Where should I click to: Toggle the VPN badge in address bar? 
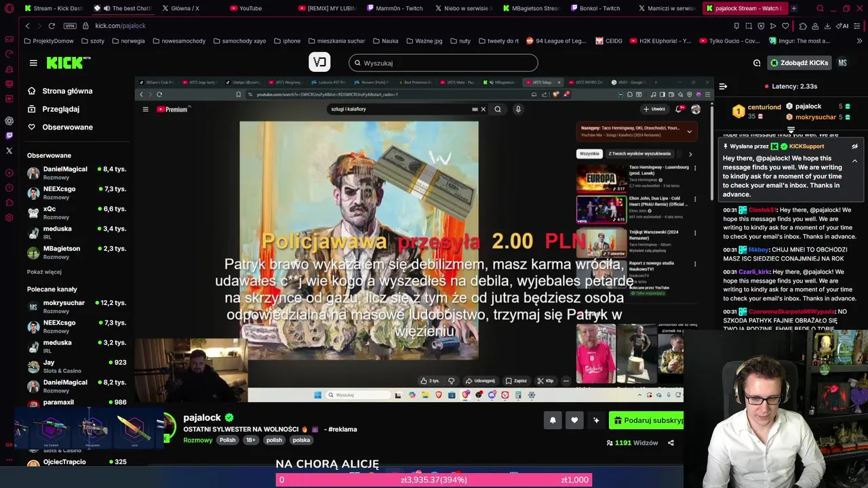coord(70,26)
